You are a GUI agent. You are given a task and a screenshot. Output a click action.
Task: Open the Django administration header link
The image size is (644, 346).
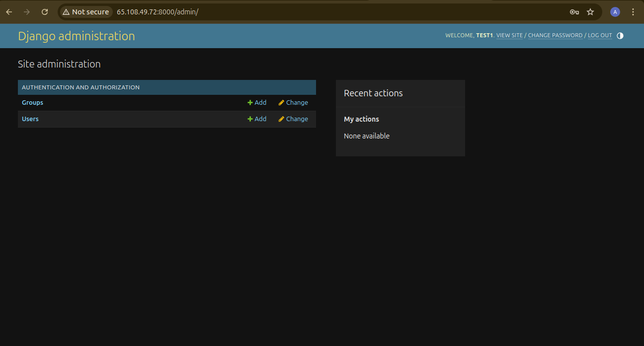click(77, 36)
